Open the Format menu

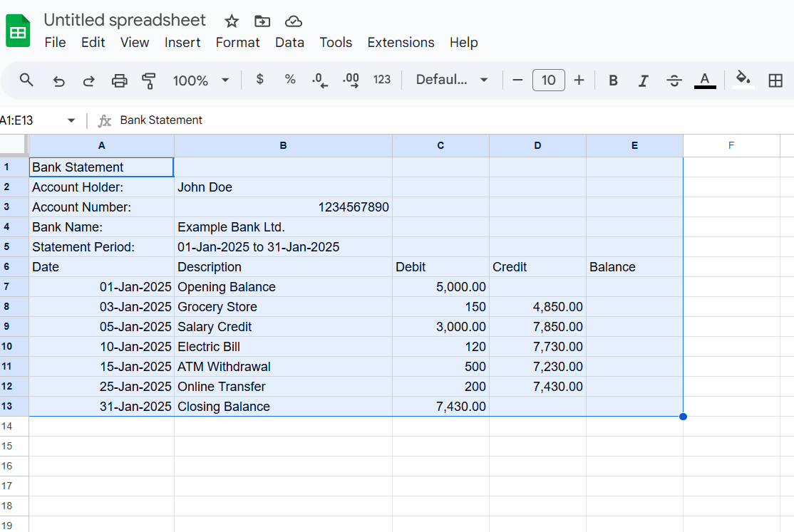pyautogui.click(x=237, y=43)
